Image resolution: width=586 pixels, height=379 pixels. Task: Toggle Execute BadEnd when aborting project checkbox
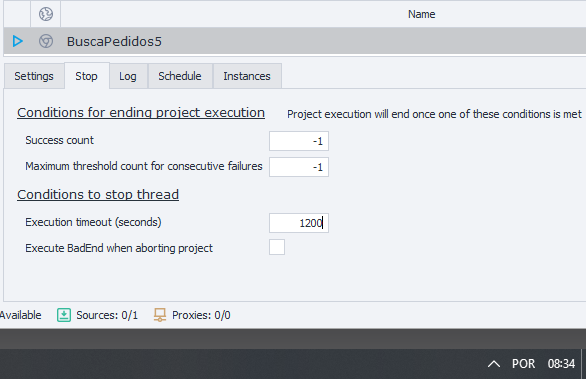[277, 247]
